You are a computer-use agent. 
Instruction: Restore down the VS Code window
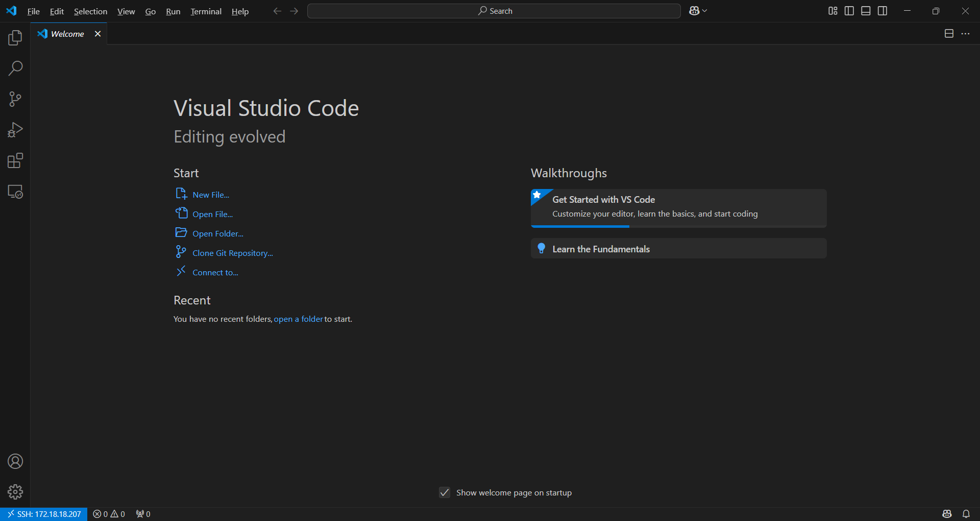(x=936, y=11)
